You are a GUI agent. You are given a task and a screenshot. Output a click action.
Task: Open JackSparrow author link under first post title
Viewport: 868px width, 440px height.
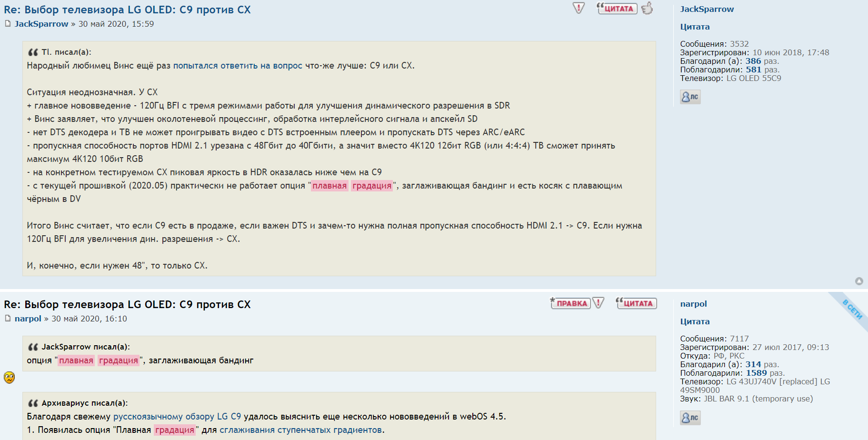[41, 24]
